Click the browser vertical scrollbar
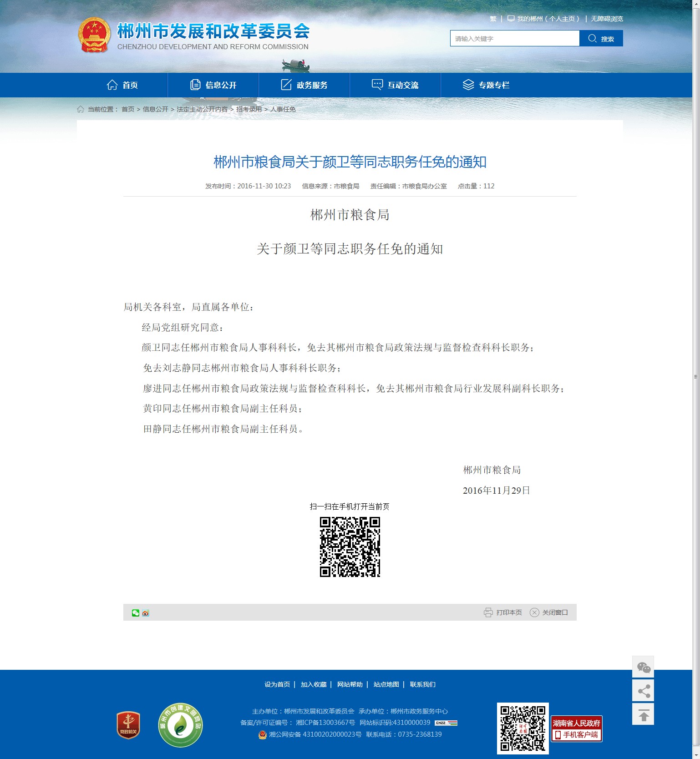Screen dimensions: 700x759 [696, 379]
